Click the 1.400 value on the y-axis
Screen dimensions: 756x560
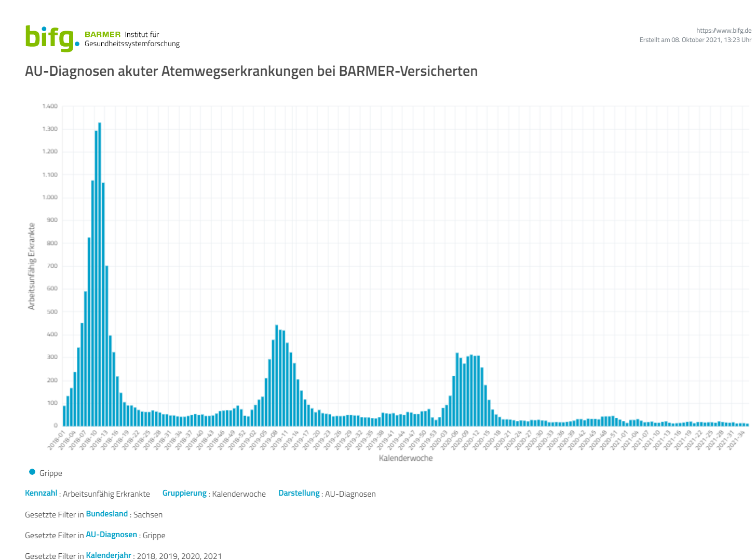click(x=50, y=106)
